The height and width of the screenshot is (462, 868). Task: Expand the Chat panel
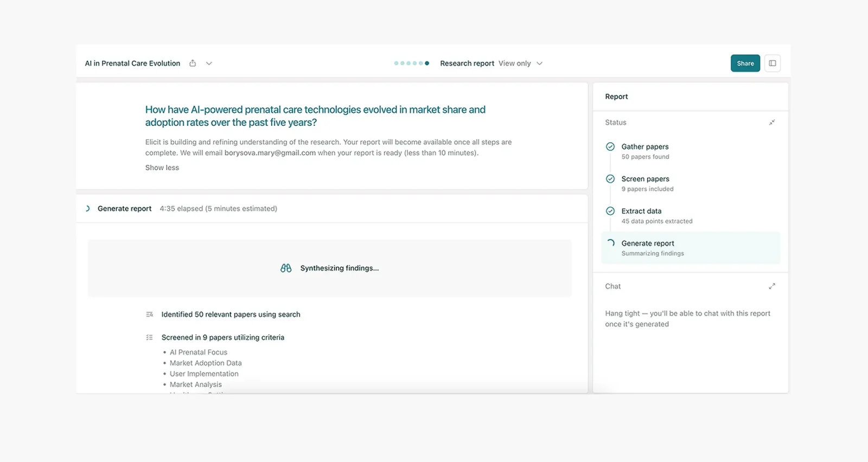[x=772, y=286]
